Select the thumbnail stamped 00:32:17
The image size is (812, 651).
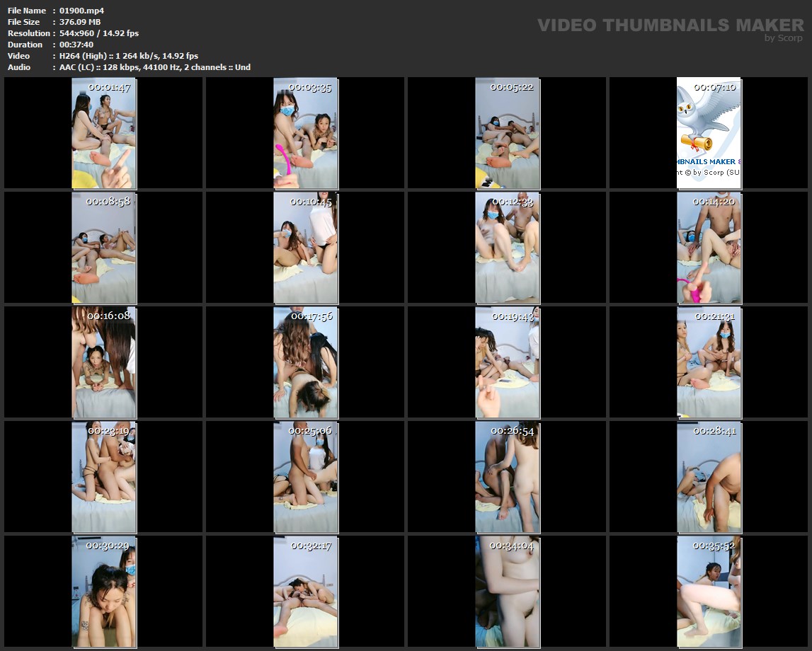pyautogui.click(x=305, y=592)
